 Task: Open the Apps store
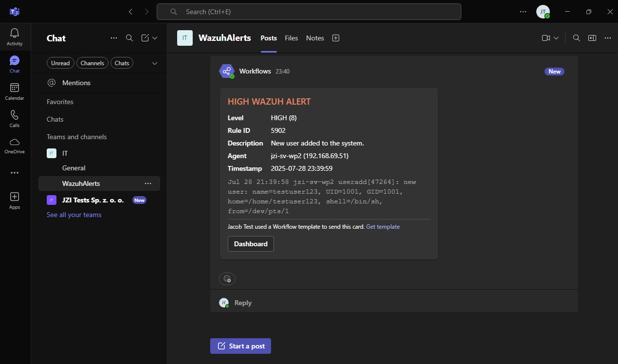[x=15, y=200]
